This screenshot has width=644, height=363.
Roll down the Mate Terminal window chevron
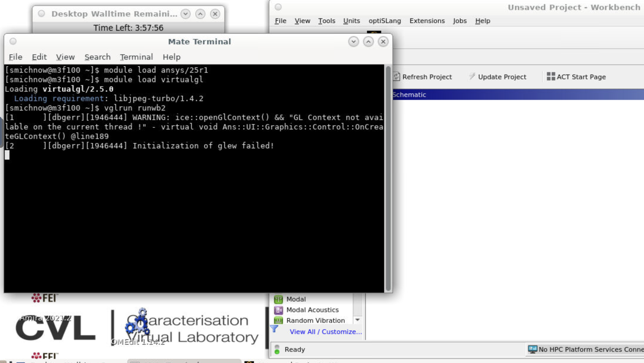(x=353, y=42)
